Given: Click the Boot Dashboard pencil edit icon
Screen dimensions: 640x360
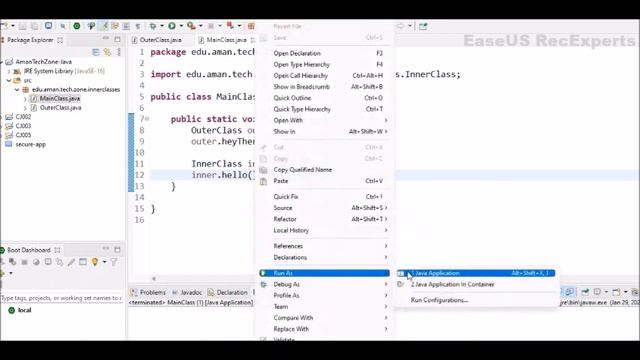Looking at the screenshot, I should [71, 262].
